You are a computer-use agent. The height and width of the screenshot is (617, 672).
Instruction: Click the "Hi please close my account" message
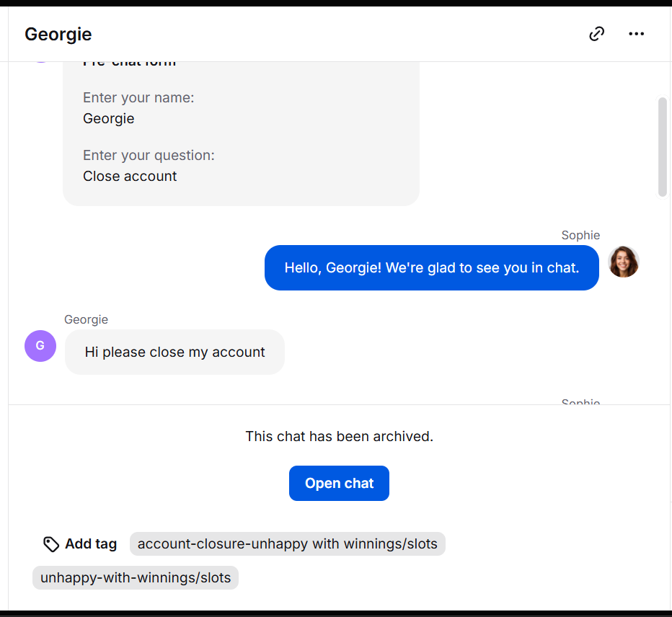(174, 352)
